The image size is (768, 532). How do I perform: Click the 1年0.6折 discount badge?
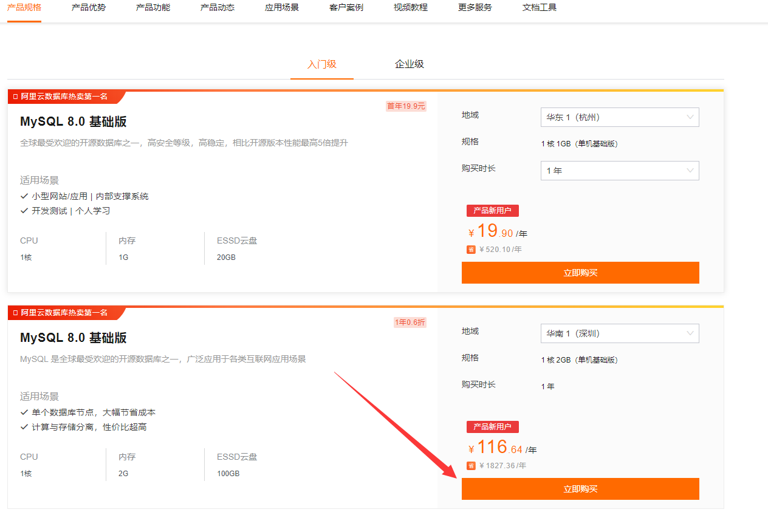410,322
